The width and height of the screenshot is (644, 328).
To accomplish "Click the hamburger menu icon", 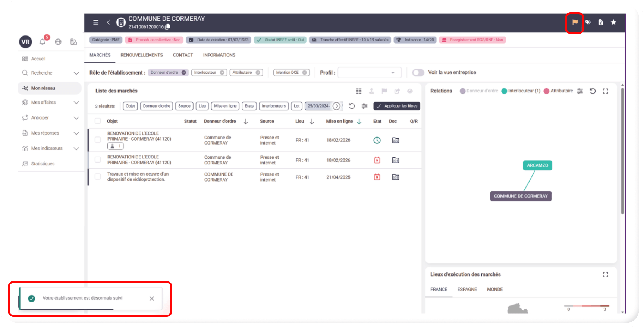I will (x=96, y=22).
